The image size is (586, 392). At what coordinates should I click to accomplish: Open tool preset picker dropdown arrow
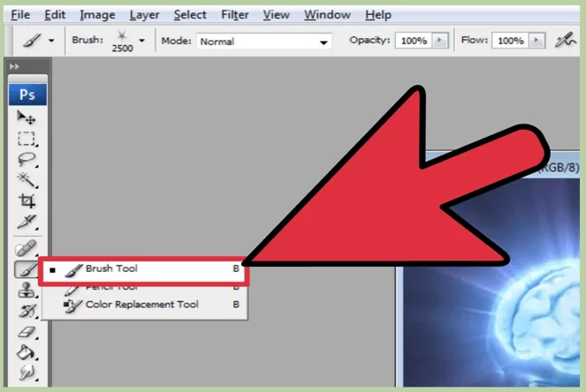[51, 41]
